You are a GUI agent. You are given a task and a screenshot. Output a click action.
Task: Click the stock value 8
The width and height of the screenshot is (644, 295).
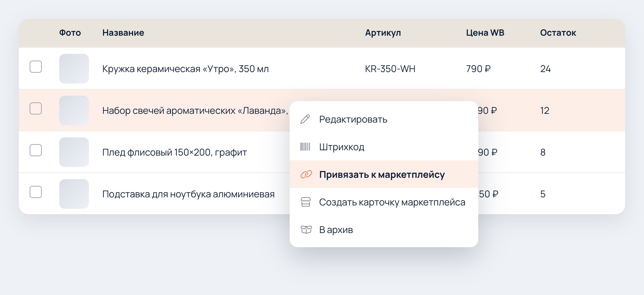point(543,153)
